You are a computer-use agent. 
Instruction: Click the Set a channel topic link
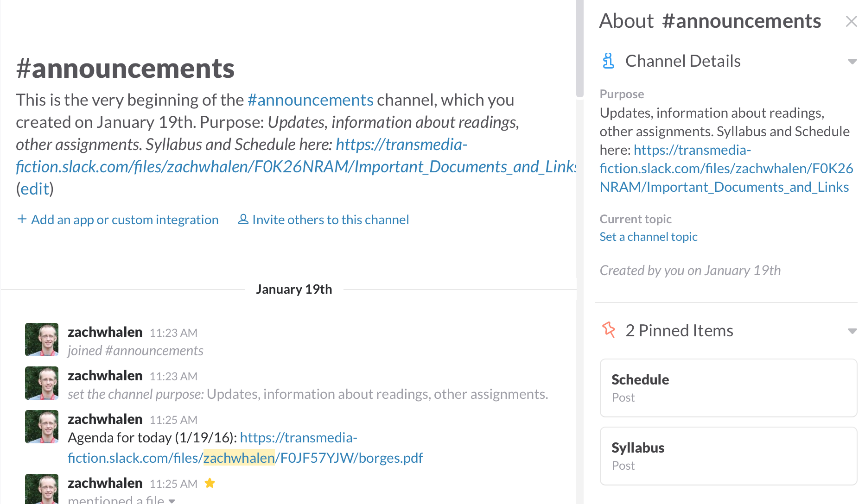[648, 237]
